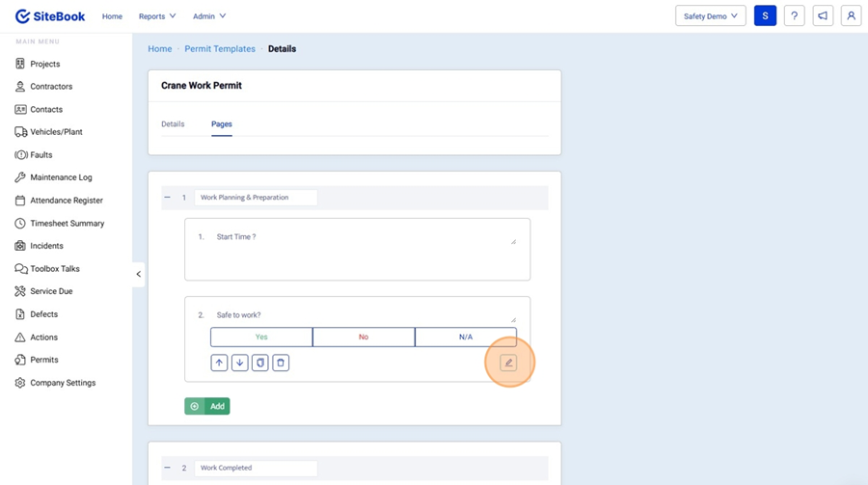Open the help question mark icon
Viewport: 868px width, 485px height.
794,16
